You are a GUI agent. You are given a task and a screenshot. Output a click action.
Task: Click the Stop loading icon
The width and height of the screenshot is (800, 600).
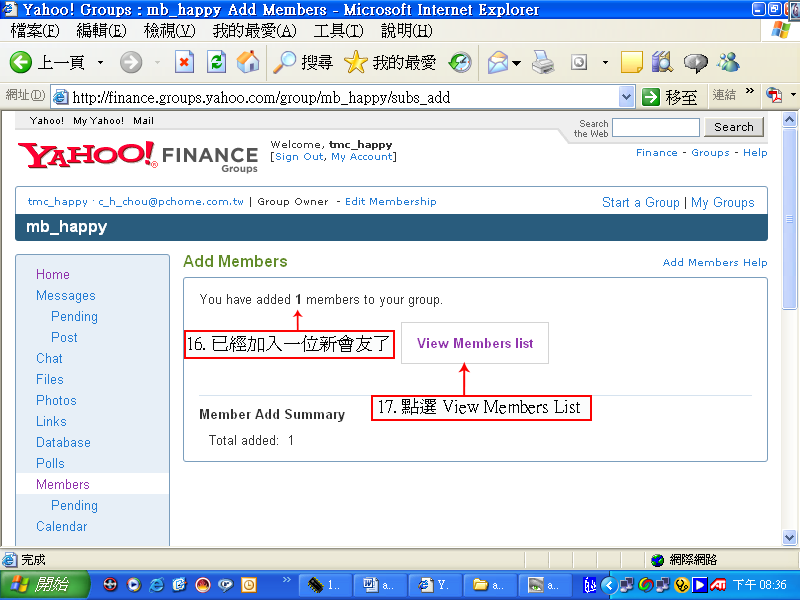click(184, 62)
